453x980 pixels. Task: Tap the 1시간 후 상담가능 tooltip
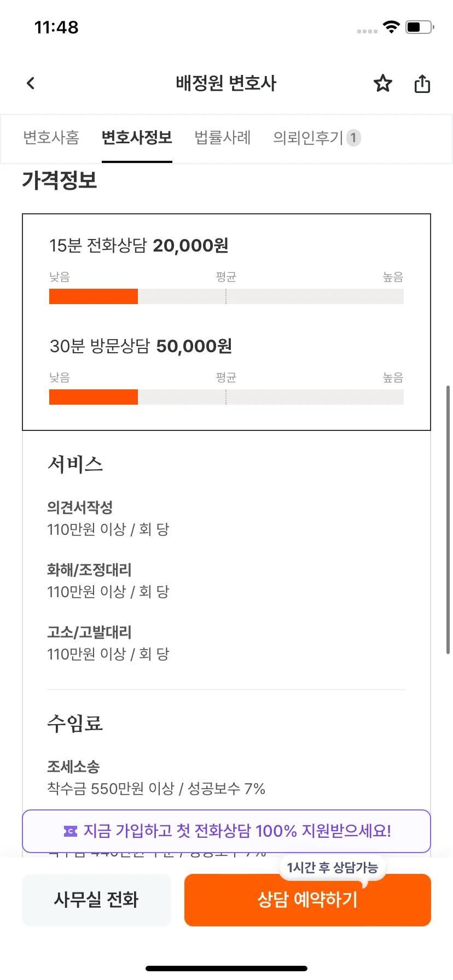click(x=333, y=868)
